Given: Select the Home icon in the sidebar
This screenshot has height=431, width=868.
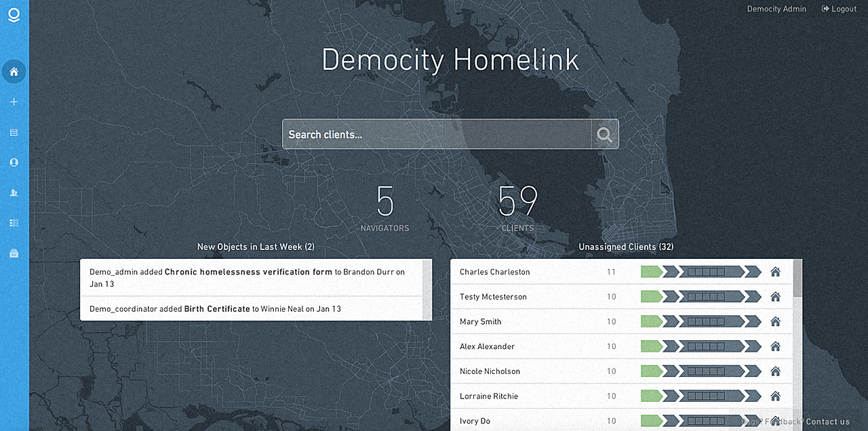Looking at the screenshot, I should tap(14, 71).
